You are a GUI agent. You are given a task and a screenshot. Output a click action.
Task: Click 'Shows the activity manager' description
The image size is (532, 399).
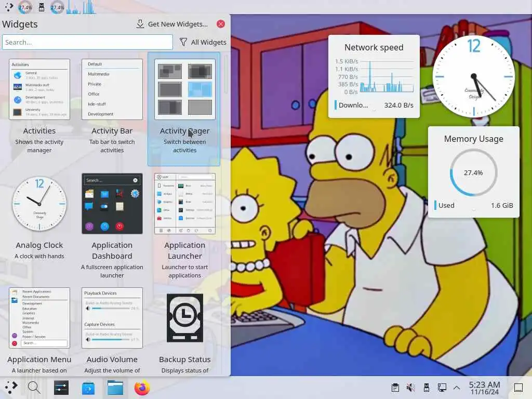coord(39,146)
